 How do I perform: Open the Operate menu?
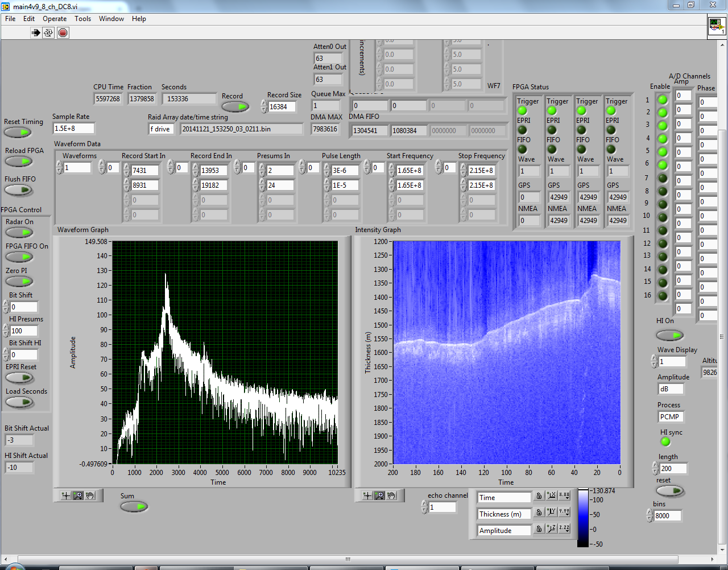55,19
